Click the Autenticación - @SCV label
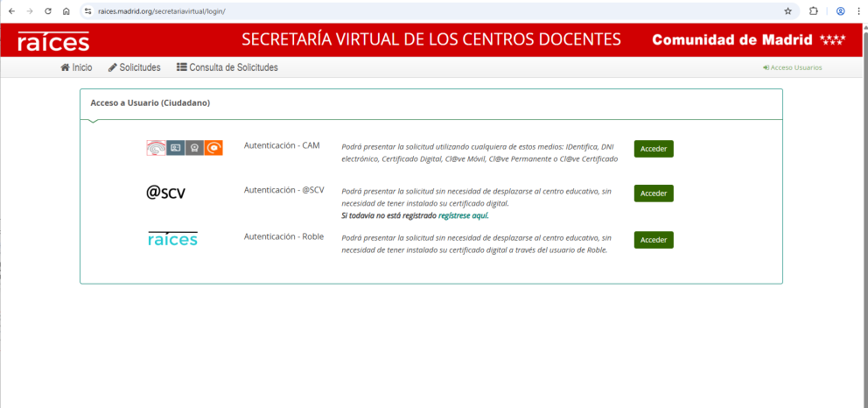Screen dimensions: 868x408 pos(284,190)
